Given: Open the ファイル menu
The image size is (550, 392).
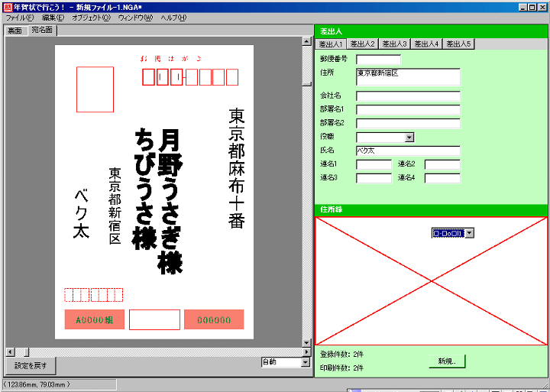Looking at the screenshot, I should coord(20,18).
